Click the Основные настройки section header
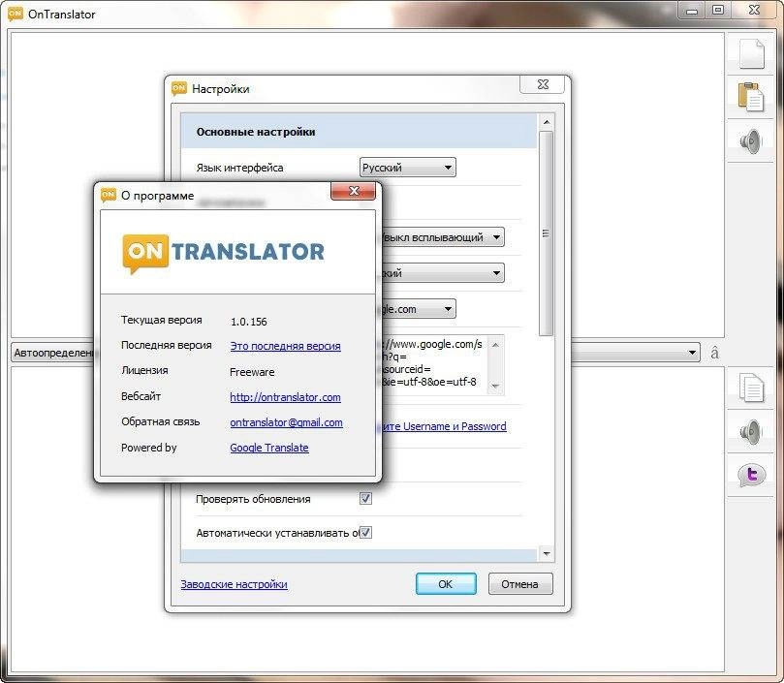 [x=359, y=132]
